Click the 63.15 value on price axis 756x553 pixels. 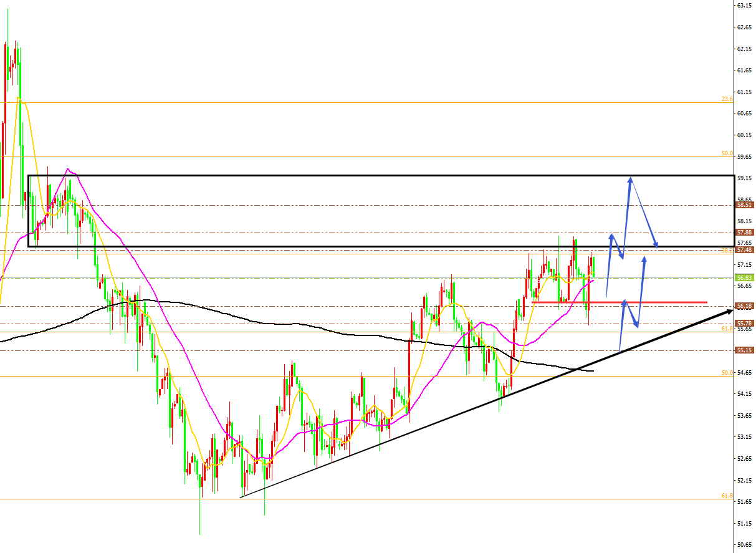point(745,6)
